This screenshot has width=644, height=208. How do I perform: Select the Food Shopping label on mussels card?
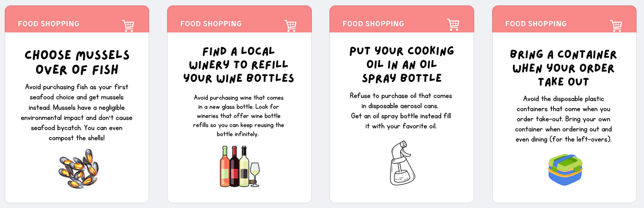(x=49, y=24)
